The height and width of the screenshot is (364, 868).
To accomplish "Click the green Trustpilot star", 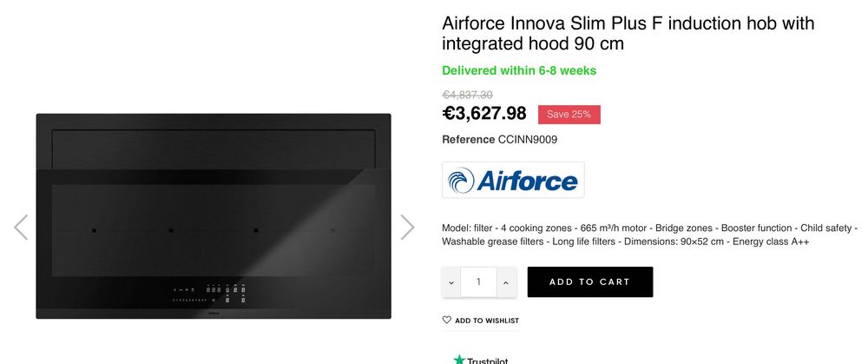I will pyautogui.click(x=458, y=359).
